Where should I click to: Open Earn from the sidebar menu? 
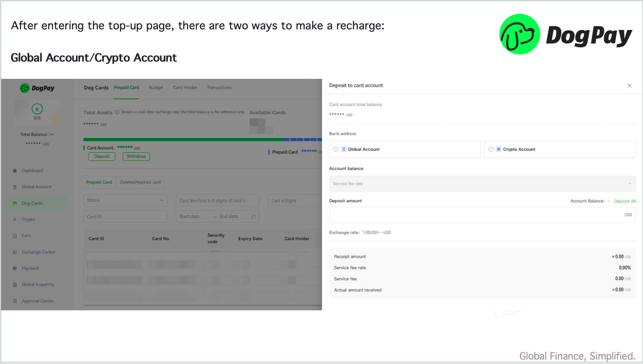click(26, 236)
